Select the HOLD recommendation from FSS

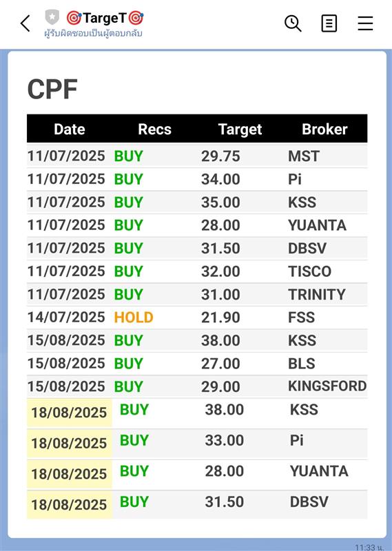click(x=134, y=318)
